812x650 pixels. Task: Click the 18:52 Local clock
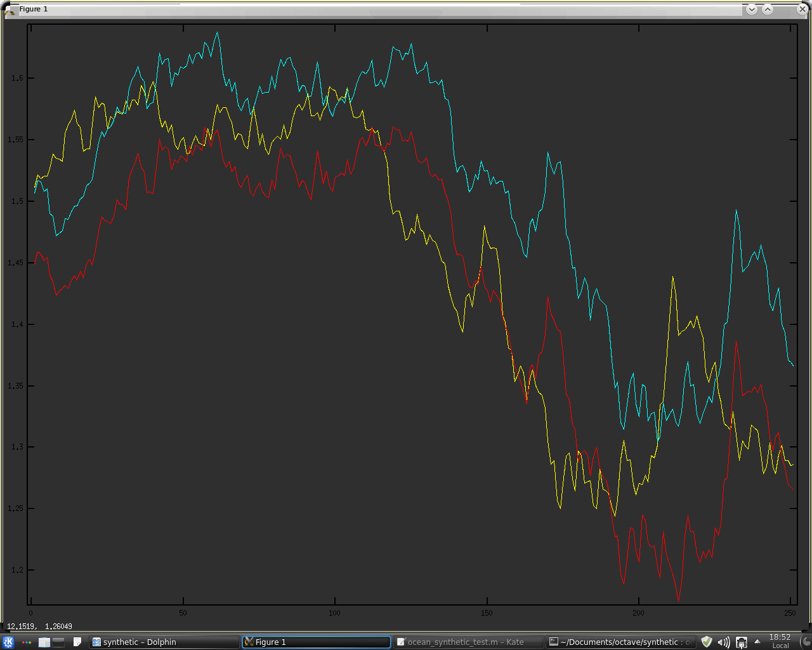(780, 641)
